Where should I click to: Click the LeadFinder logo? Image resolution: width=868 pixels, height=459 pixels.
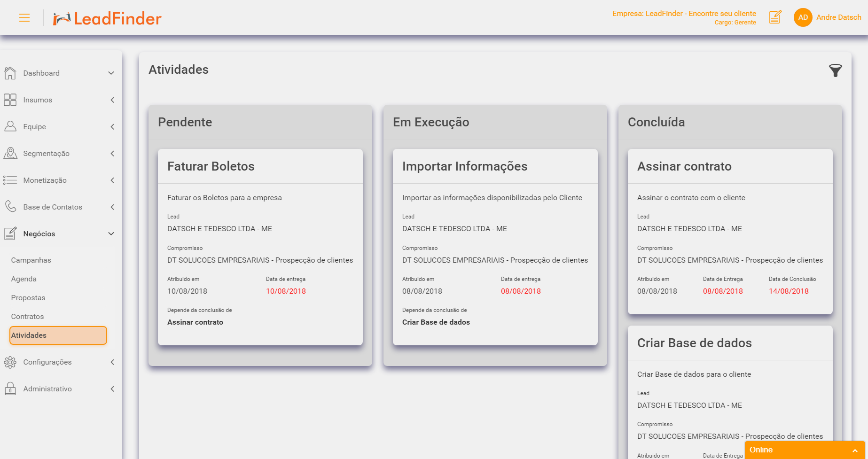point(107,18)
